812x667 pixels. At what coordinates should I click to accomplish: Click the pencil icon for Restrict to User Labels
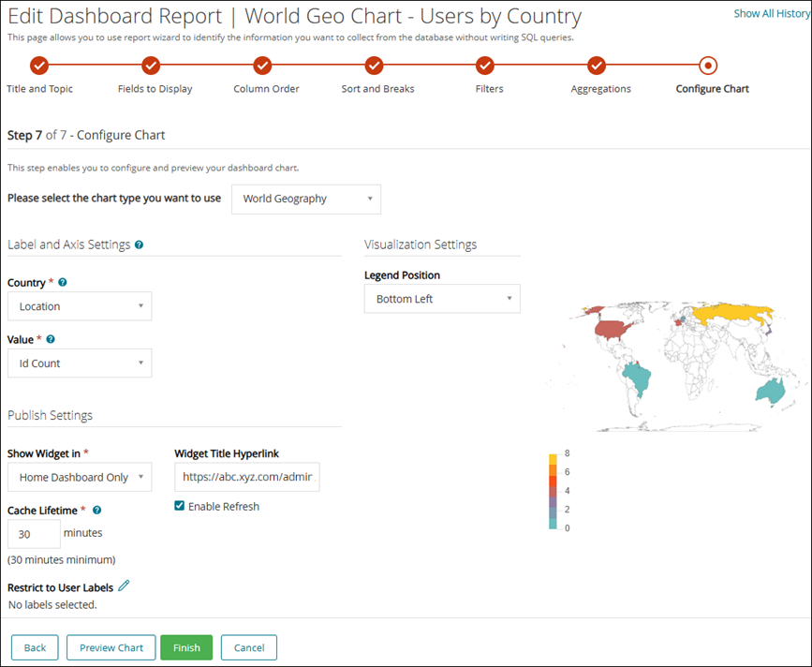[x=124, y=586]
